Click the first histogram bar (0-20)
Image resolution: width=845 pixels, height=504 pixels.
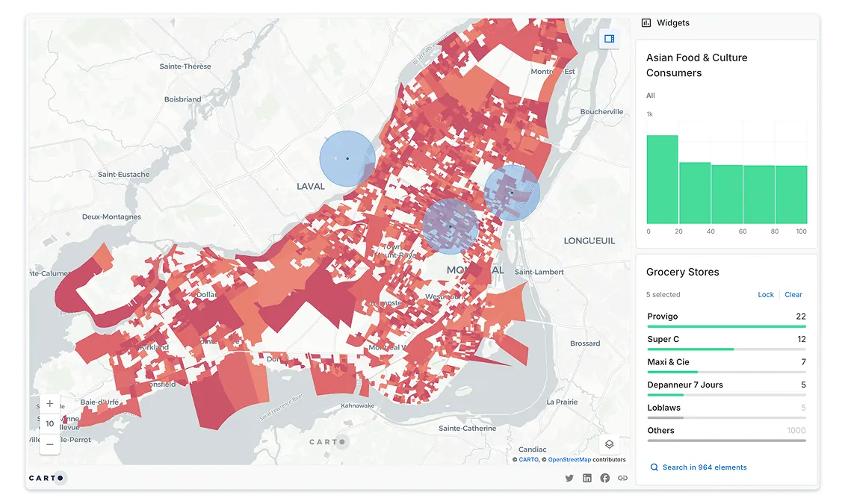(662, 180)
